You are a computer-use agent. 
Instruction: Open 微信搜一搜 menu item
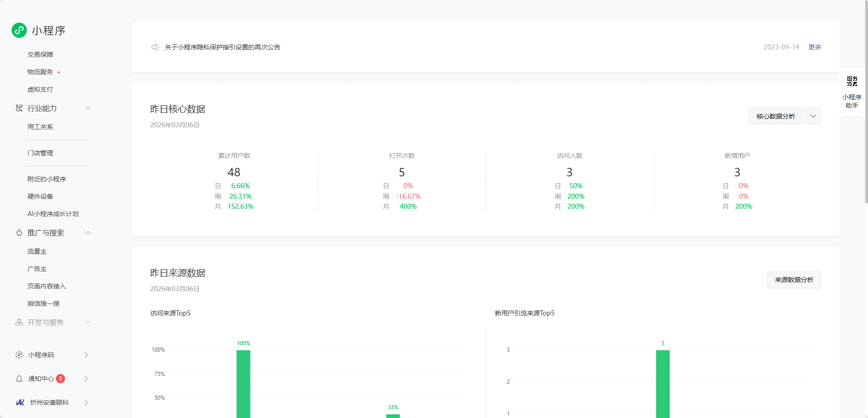point(44,304)
